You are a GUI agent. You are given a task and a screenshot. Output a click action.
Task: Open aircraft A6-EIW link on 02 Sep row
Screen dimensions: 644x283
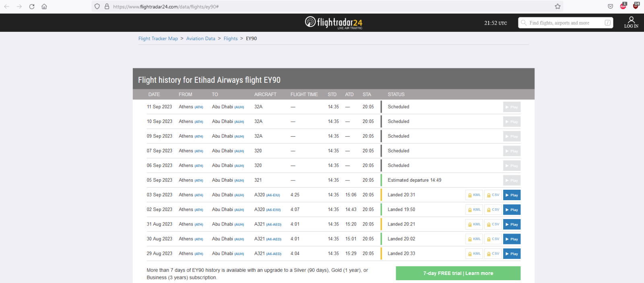273,210
